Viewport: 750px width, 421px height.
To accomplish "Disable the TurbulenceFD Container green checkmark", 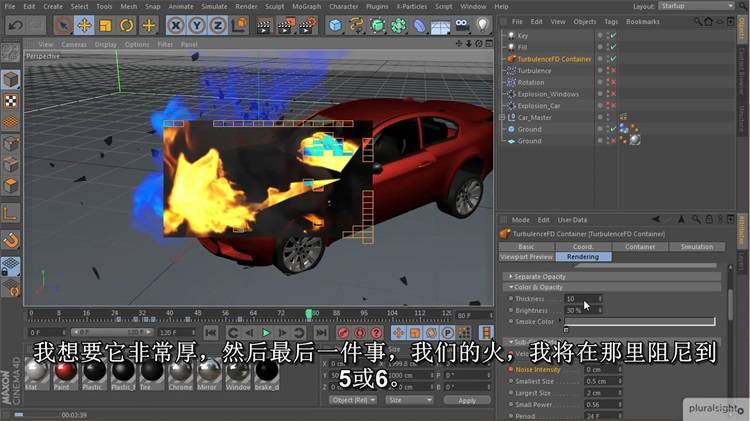I will (x=612, y=59).
